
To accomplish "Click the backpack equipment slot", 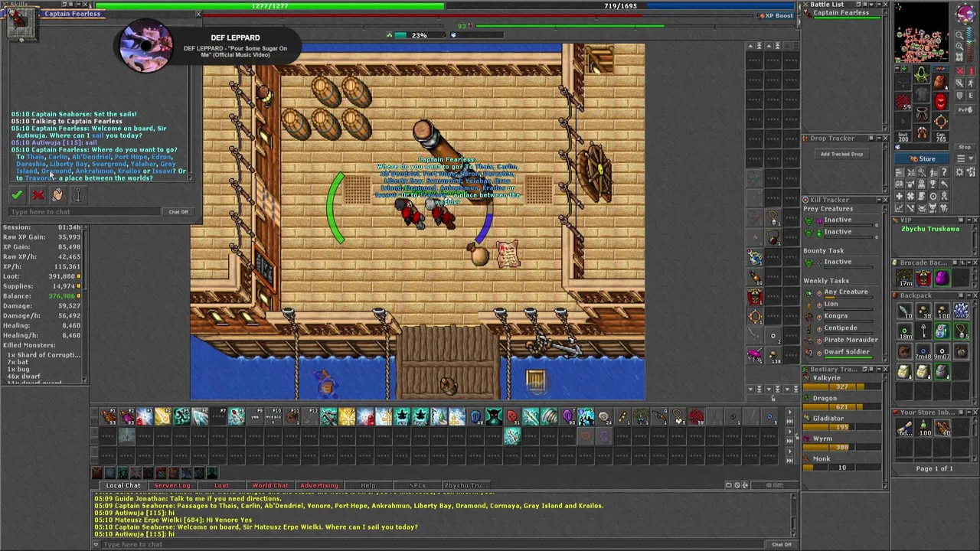I will point(941,82).
